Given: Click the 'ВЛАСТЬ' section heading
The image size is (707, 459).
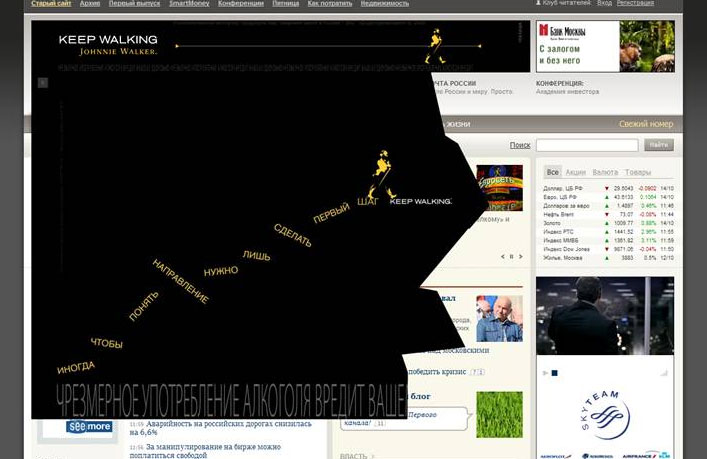Looking at the screenshot, I should (354, 456).
